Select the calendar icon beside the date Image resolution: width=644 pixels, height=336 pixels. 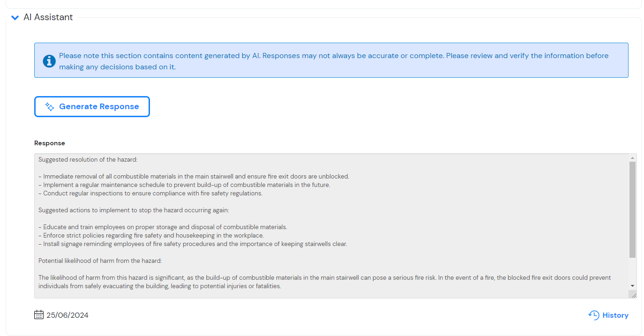[38, 314]
